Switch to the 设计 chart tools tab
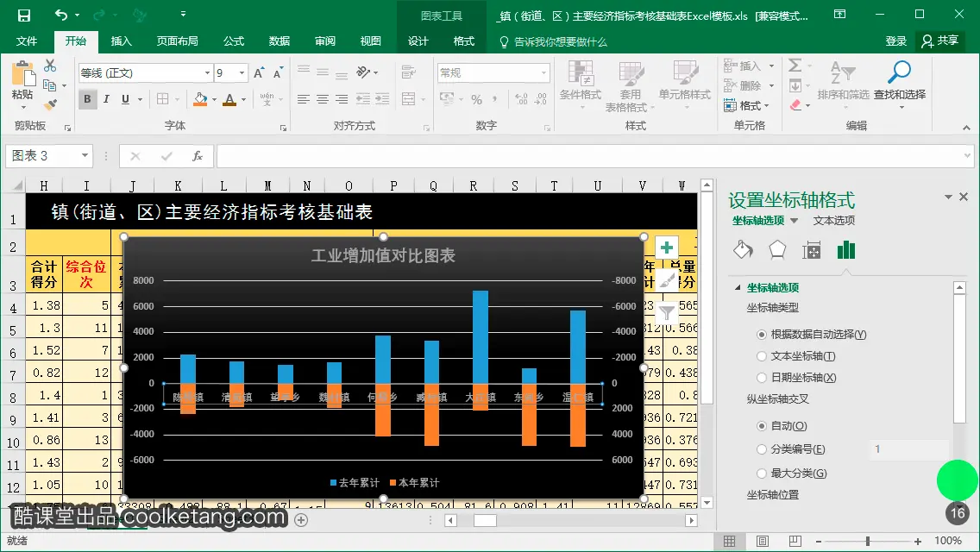Viewport: 980px width, 552px height. [418, 41]
